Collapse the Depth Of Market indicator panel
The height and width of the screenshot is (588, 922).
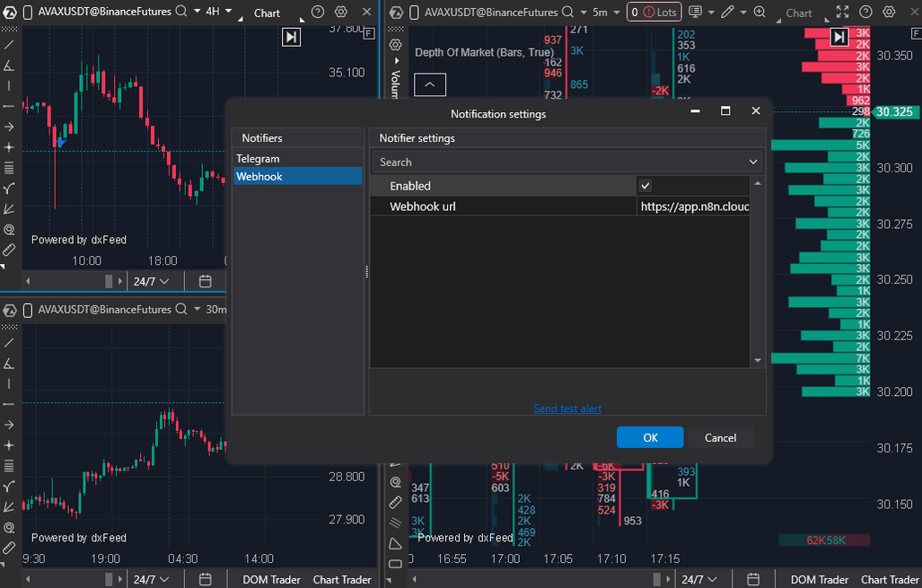429,84
